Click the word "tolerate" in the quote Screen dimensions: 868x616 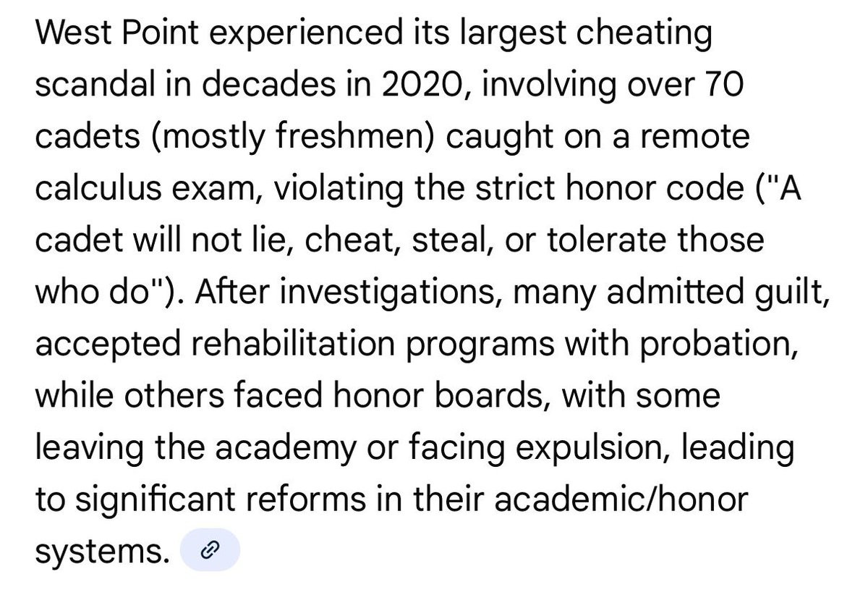pos(608,240)
